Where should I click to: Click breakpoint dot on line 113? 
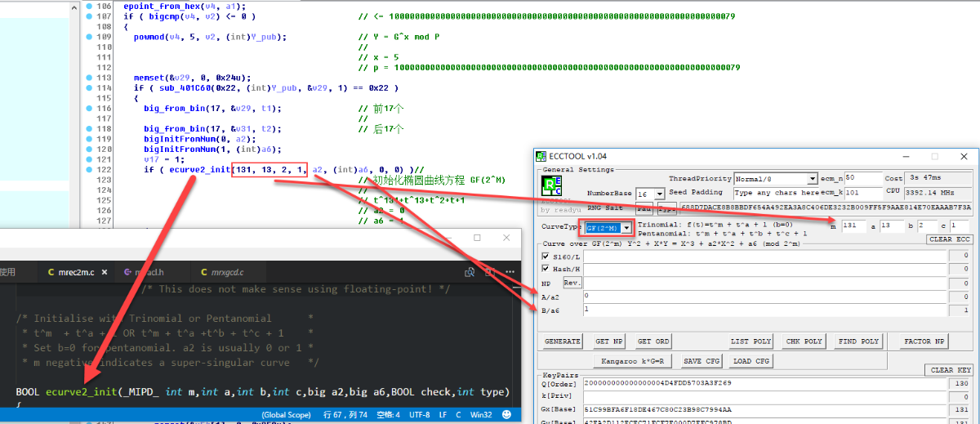click(x=89, y=78)
